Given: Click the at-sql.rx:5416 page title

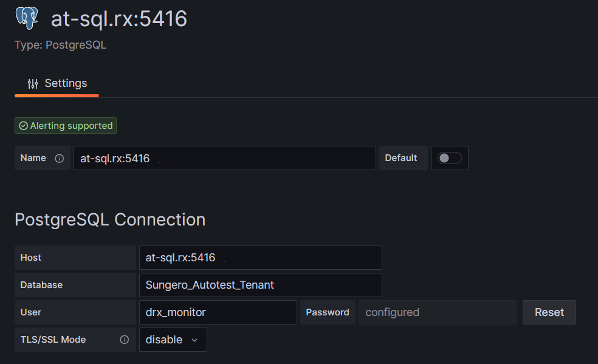Looking at the screenshot, I should [x=119, y=19].
